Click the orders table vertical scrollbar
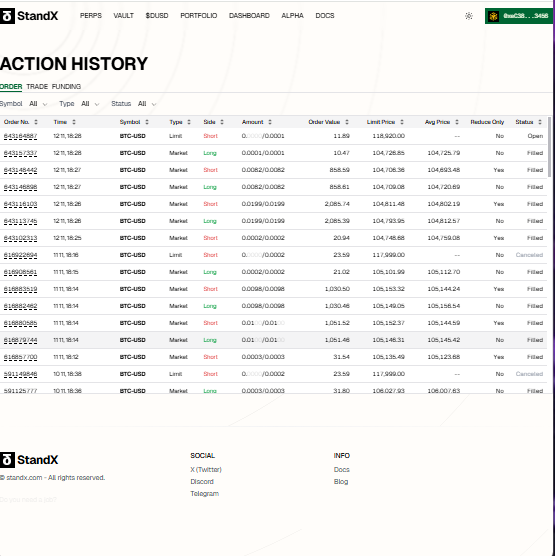 [550, 148]
